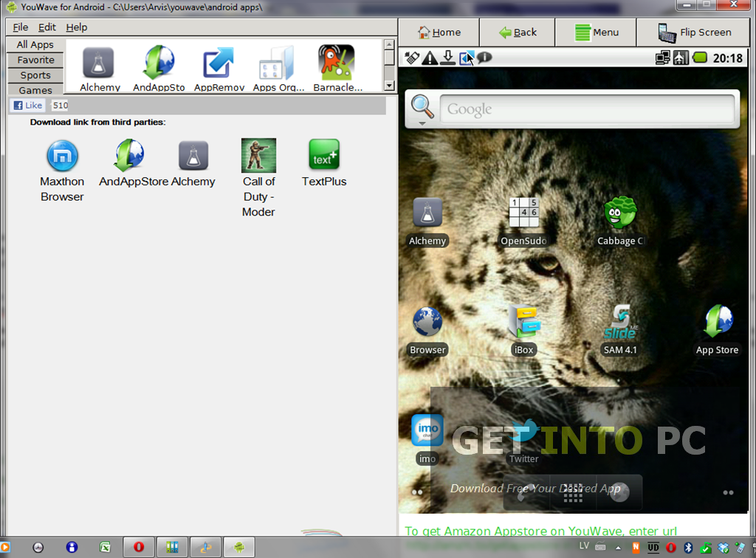Open the Python taskbar button

[x=206, y=547]
